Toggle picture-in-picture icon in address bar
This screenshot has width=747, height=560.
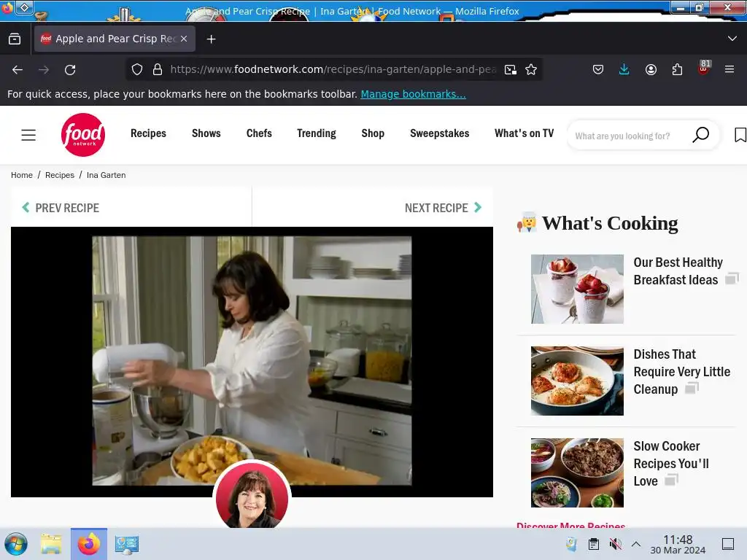coord(510,69)
